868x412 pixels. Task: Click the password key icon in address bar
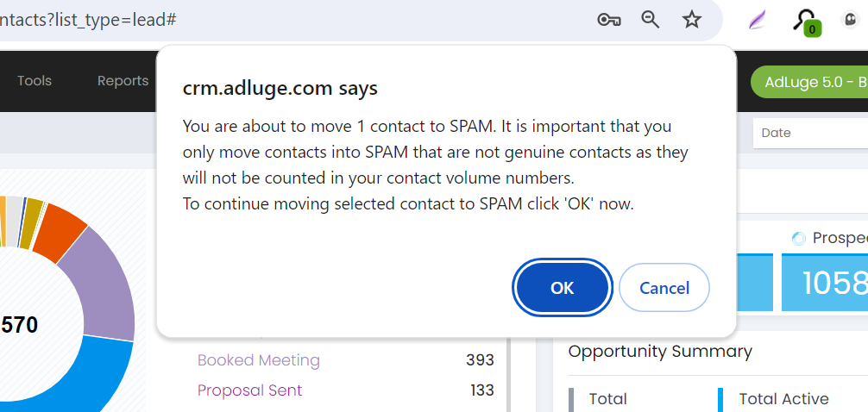(609, 20)
